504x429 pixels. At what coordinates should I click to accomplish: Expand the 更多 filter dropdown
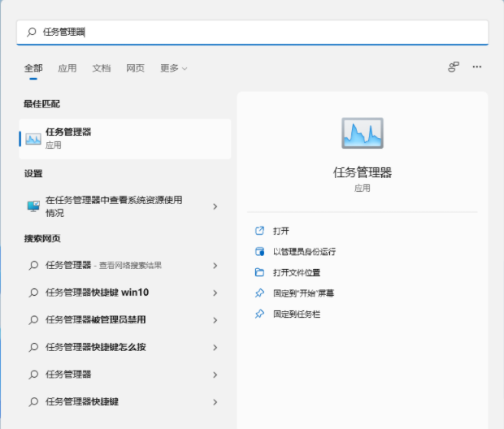(x=173, y=68)
